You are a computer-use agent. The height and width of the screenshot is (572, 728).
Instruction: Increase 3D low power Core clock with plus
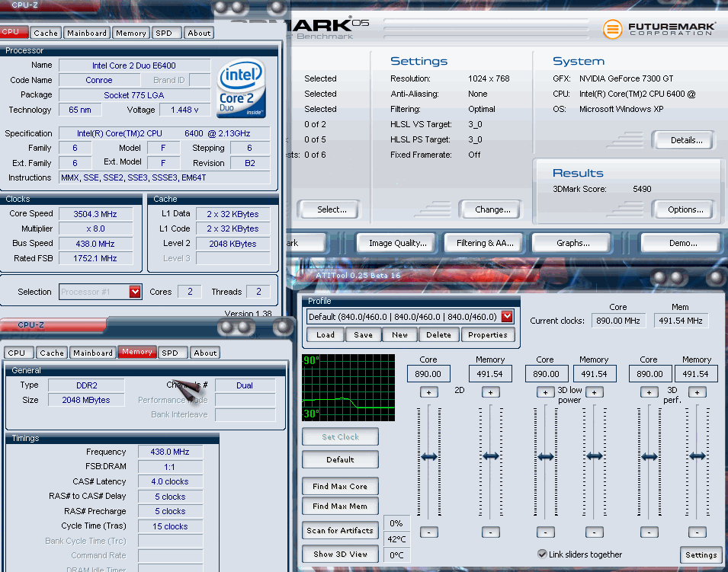545,392
